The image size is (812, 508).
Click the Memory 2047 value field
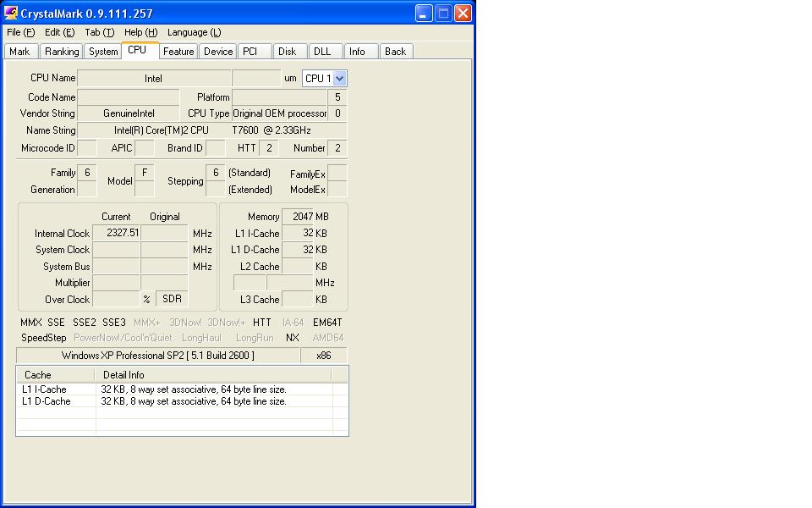[x=297, y=216]
